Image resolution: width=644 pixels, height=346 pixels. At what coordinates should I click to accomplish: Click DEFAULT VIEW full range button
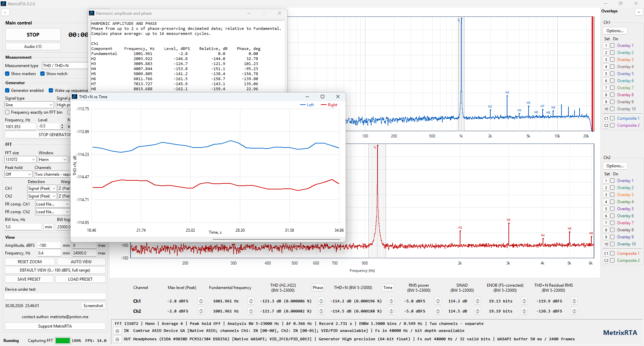pyautogui.click(x=55, y=270)
